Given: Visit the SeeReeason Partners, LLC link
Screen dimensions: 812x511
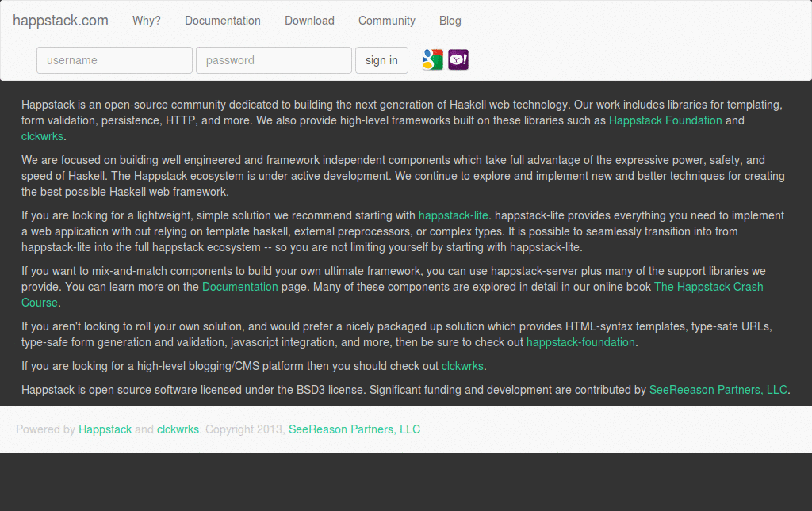Looking at the screenshot, I should (x=718, y=390).
